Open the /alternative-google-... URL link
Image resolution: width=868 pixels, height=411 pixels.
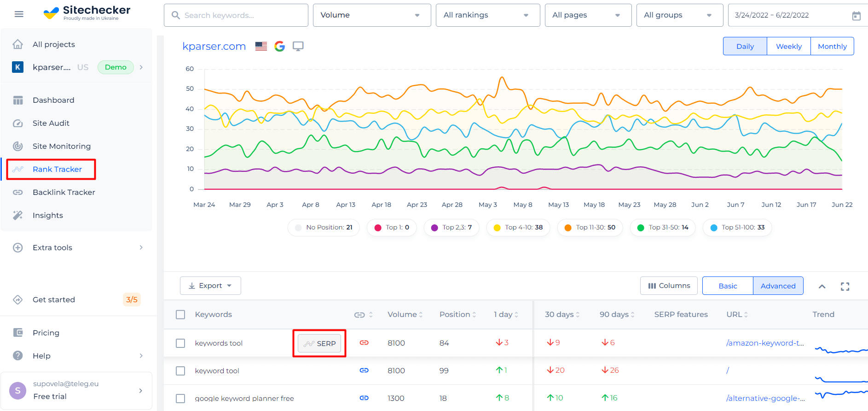click(765, 398)
